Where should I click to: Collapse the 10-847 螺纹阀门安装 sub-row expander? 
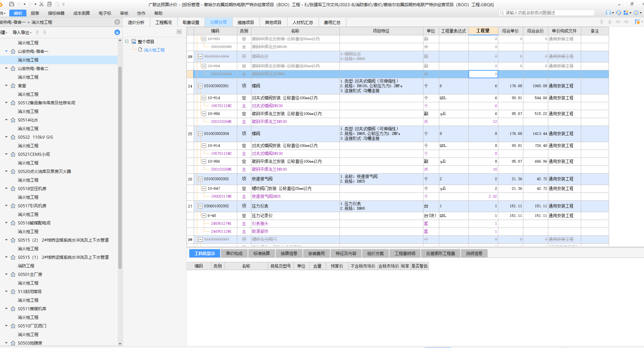[x=204, y=189]
